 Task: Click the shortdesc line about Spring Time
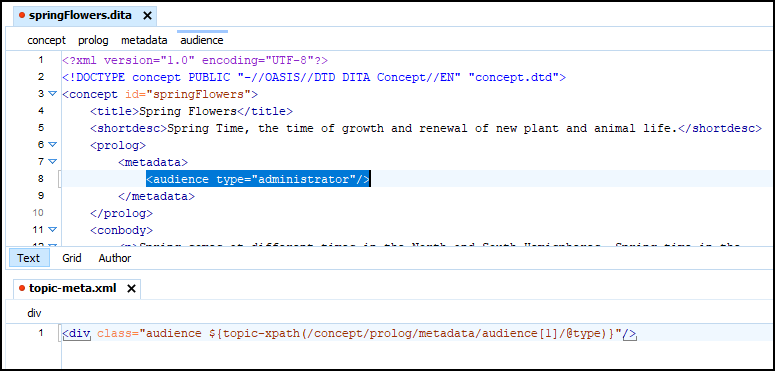[426, 129]
